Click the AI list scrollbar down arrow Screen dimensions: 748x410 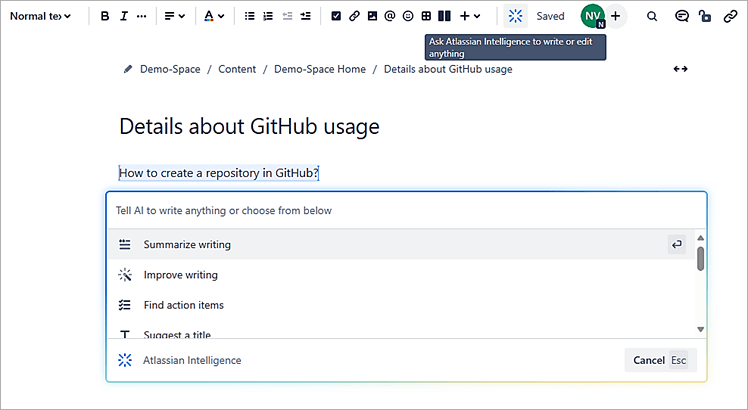tap(700, 329)
